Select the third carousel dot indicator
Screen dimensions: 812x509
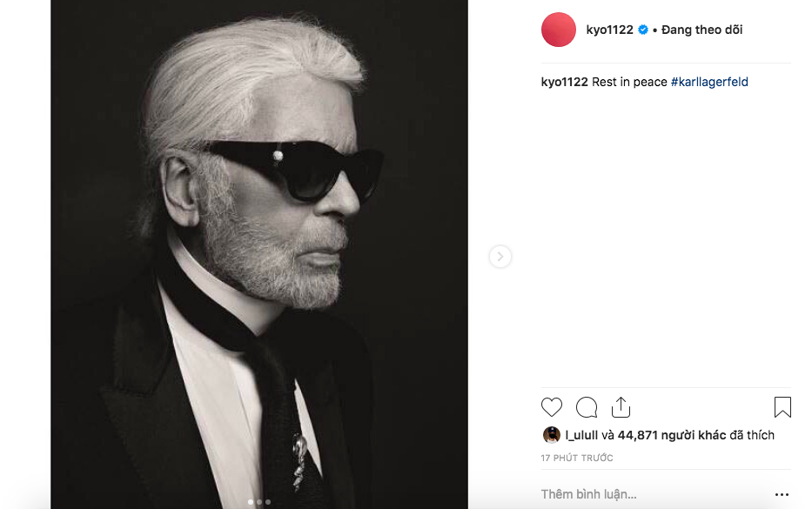268,502
